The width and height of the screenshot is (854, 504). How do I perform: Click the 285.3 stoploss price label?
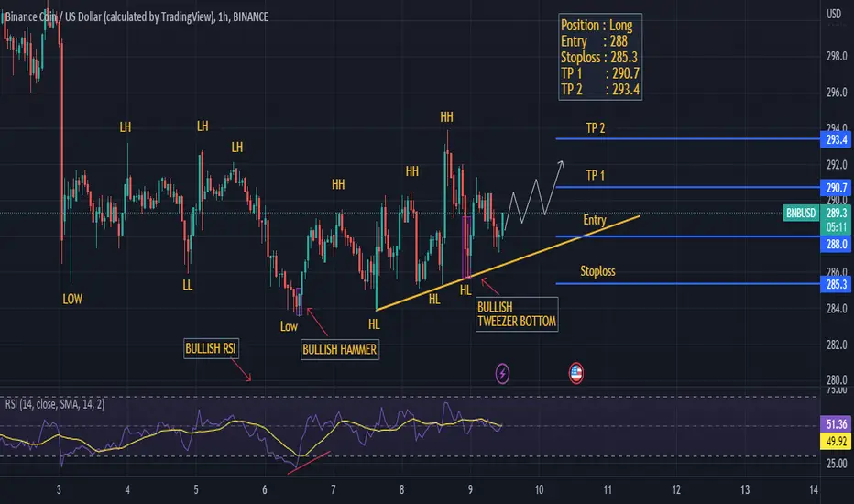(836, 284)
